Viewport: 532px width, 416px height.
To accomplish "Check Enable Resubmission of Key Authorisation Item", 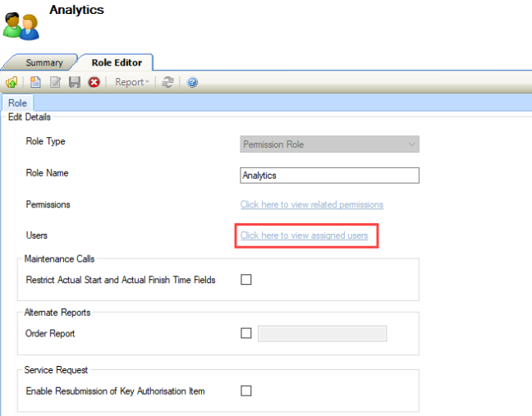I will (x=246, y=391).
